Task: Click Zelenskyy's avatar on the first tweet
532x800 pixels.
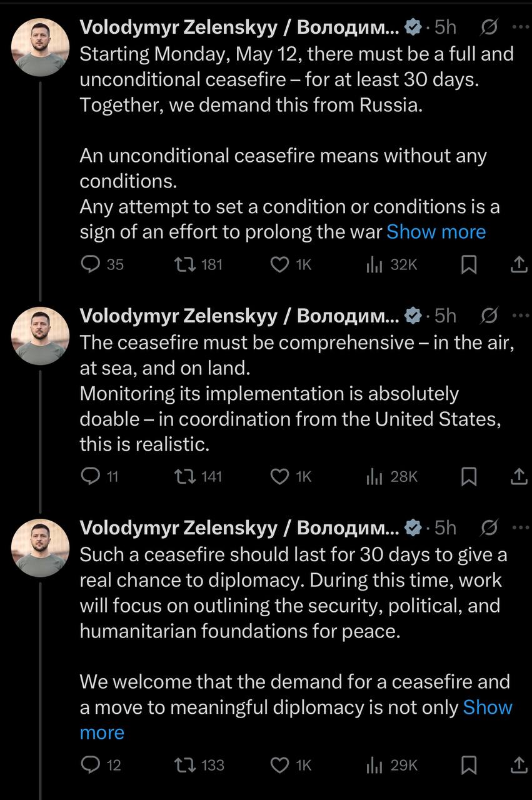Action: 41,47
